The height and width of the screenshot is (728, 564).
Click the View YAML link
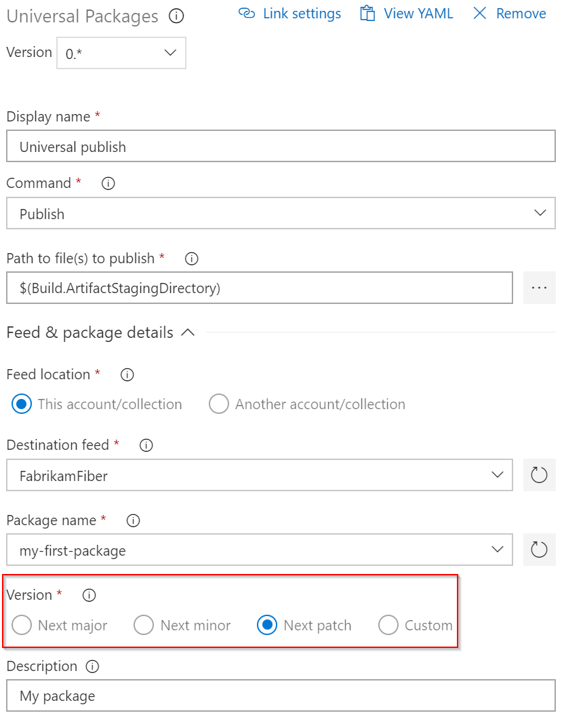click(x=418, y=13)
